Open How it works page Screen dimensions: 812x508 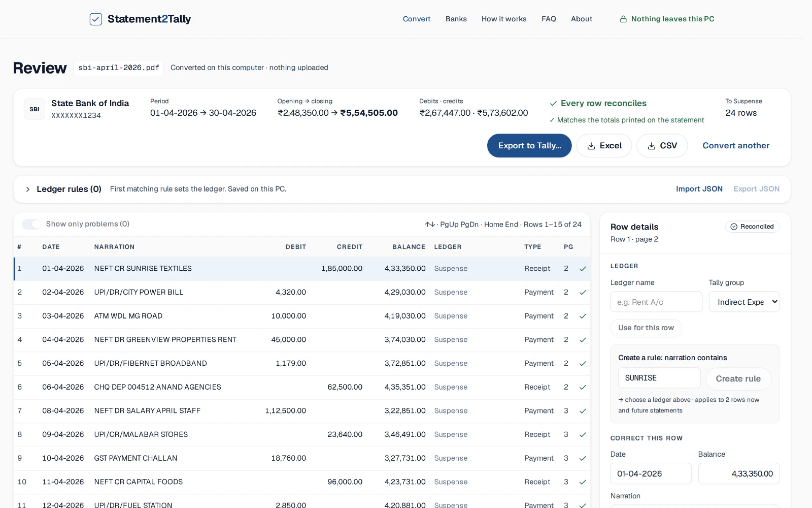(504, 19)
